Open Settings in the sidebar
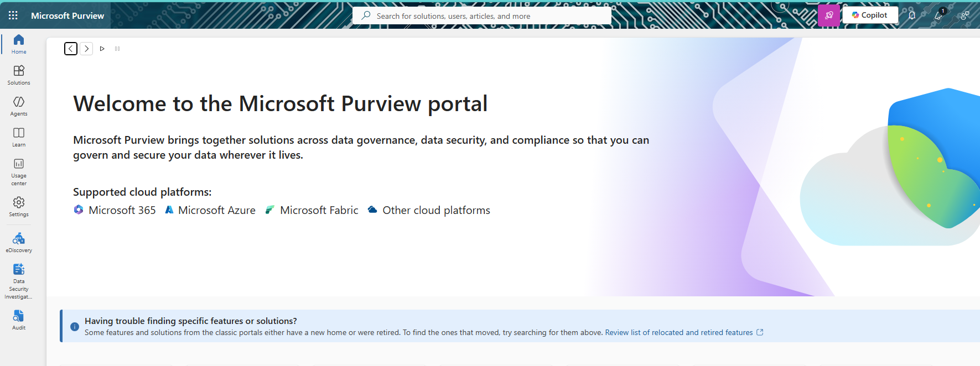 point(19,207)
